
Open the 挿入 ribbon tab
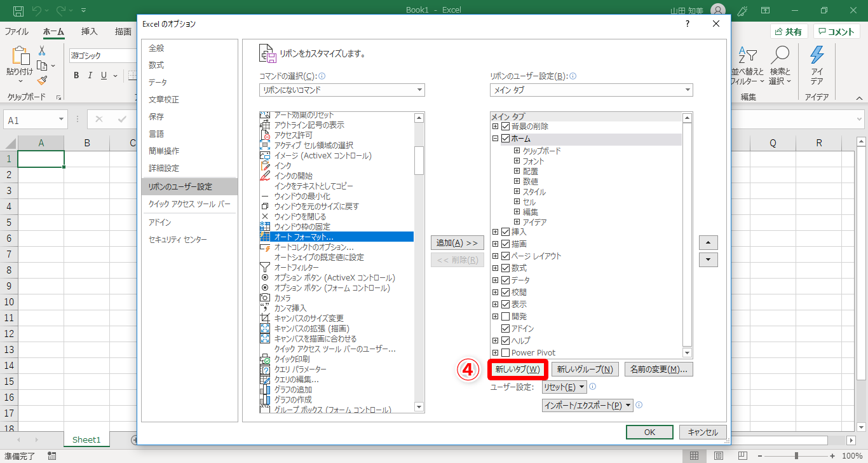tap(90, 32)
